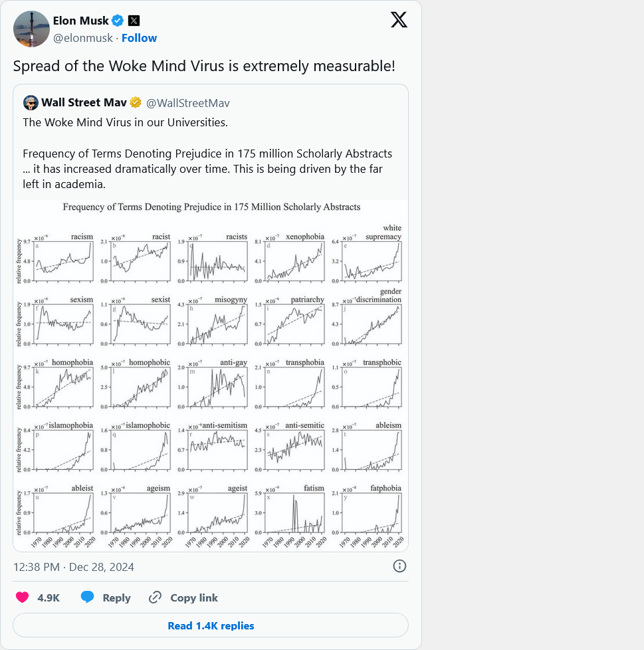Click the Copy link chain icon

coord(155,597)
